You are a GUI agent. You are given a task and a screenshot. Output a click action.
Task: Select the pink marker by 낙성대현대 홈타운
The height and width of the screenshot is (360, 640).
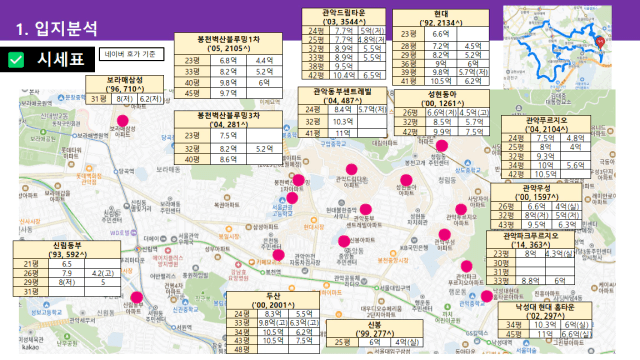pyautogui.click(x=487, y=296)
